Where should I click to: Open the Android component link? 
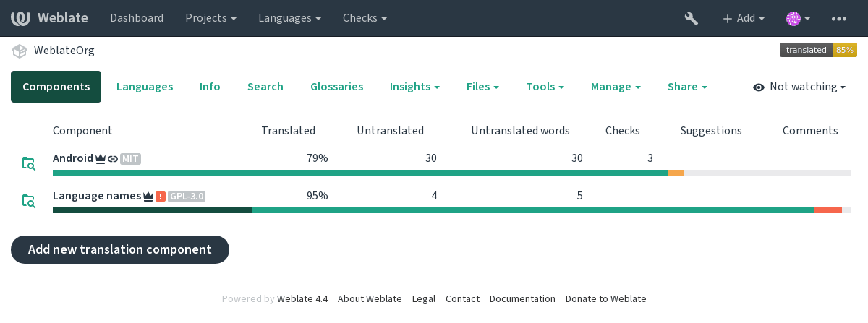pos(73,158)
